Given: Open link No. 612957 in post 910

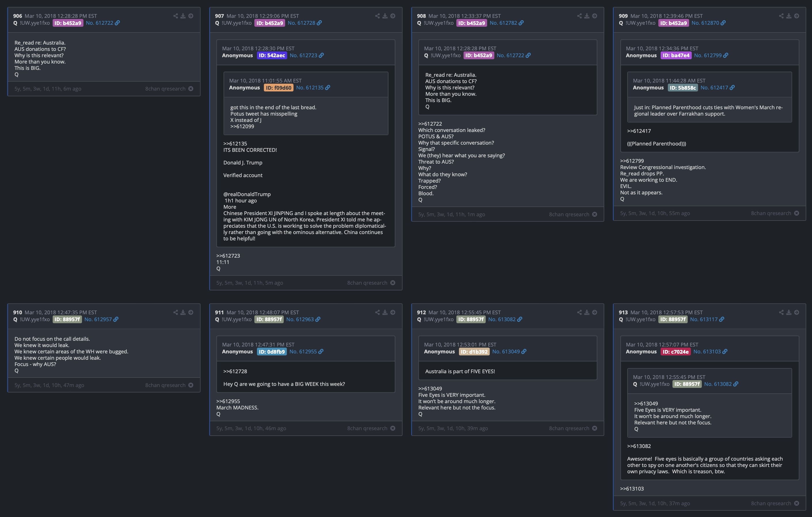Looking at the screenshot, I should point(101,319).
